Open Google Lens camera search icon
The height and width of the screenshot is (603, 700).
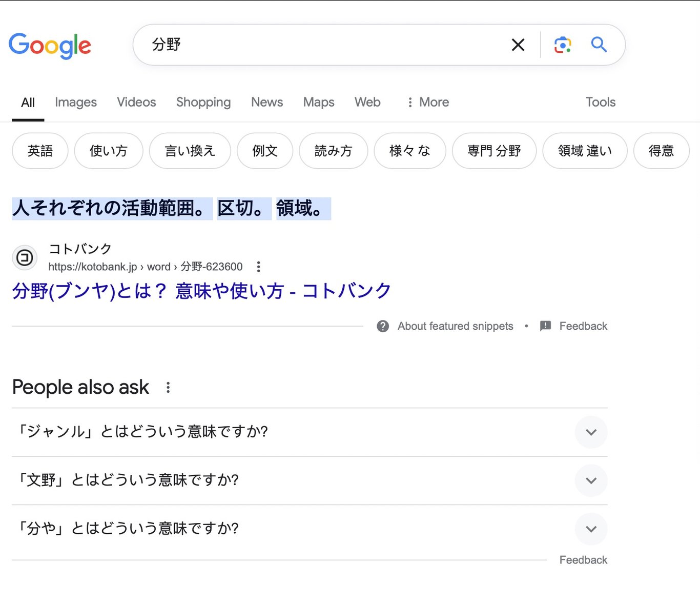(563, 45)
